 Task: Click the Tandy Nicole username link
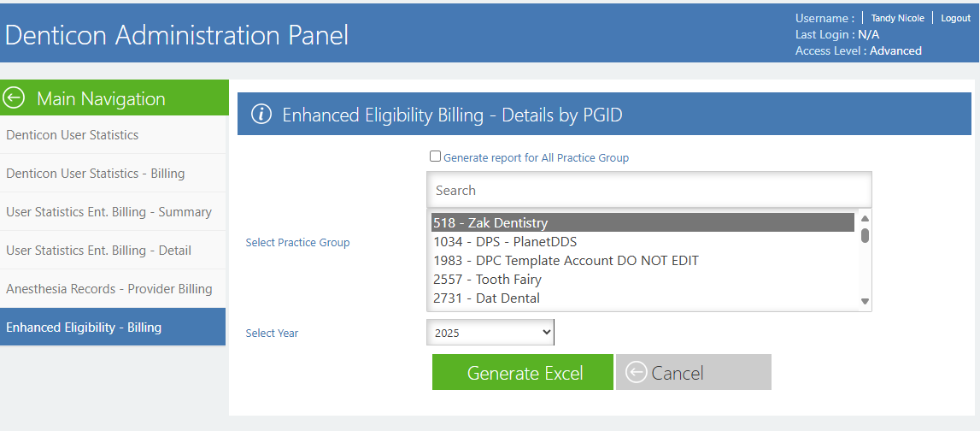(897, 18)
